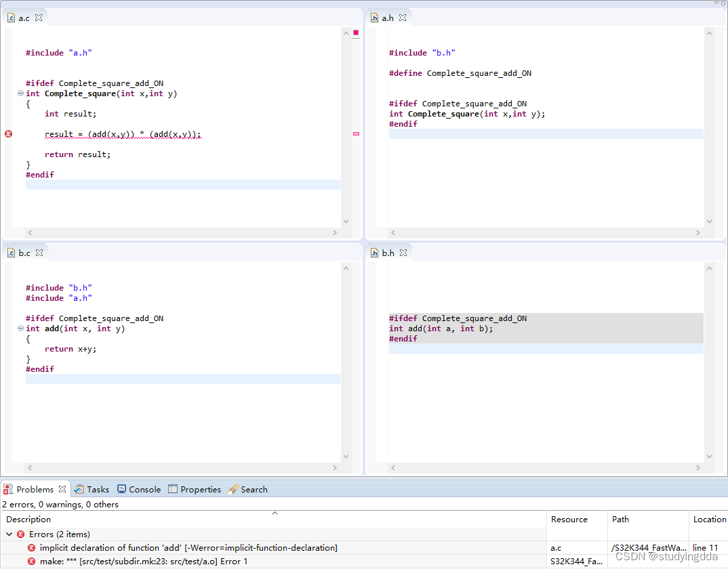Screen dimensions: 728x569
Task: Collapse the Complete_square function fold in a.c
Action: (x=20, y=93)
